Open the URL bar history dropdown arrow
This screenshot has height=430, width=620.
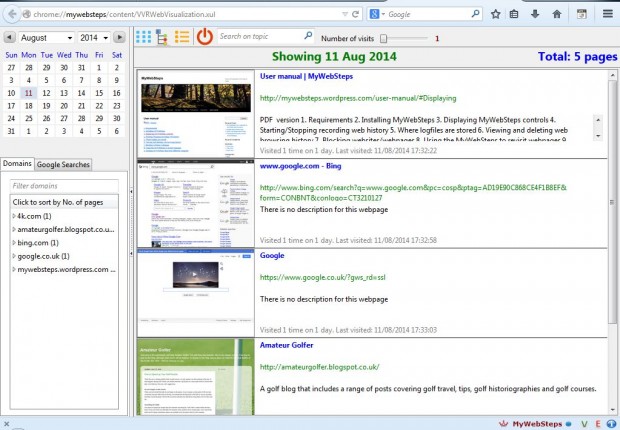coord(345,14)
